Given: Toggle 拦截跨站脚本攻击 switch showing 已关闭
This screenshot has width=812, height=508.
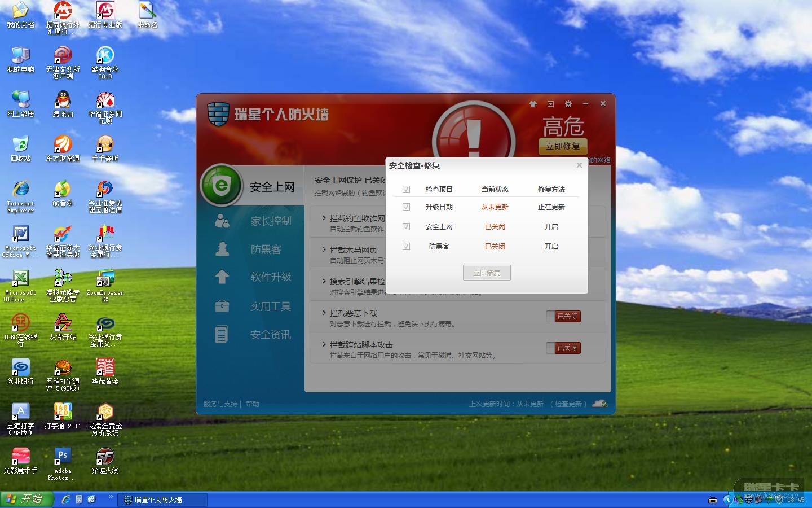Looking at the screenshot, I should click(563, 348).
